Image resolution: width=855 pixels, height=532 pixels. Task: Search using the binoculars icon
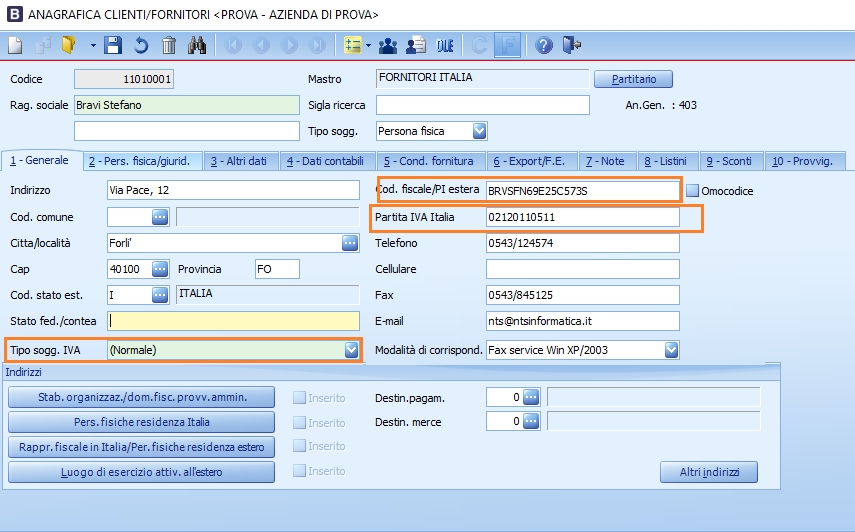(197, 45)
